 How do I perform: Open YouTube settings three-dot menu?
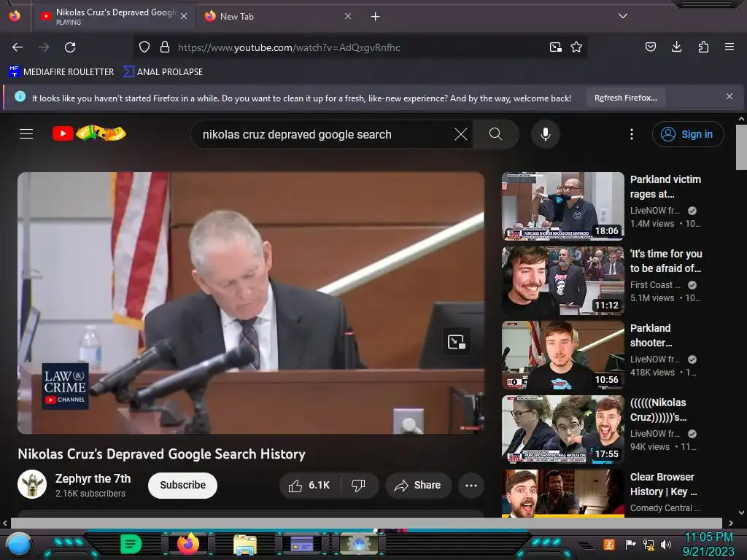(632, 134)
